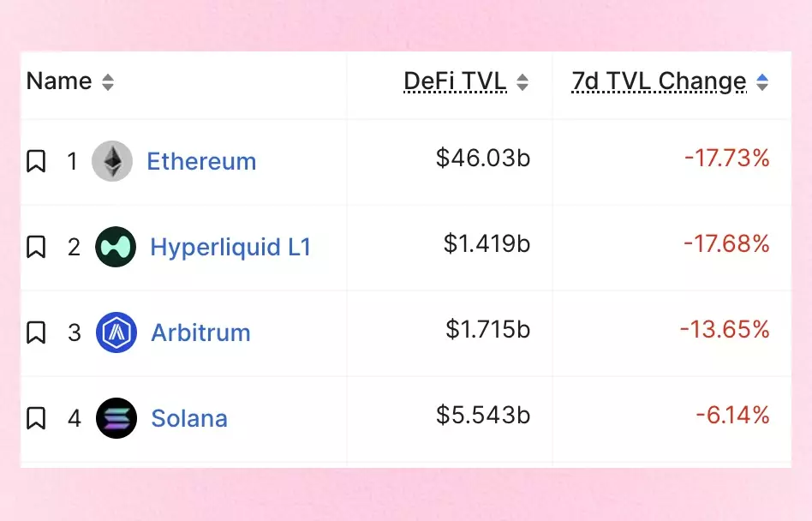Open the Hyperliquid L1 link
This screenshot has height=521, width=812.
(x=230, y=247)
